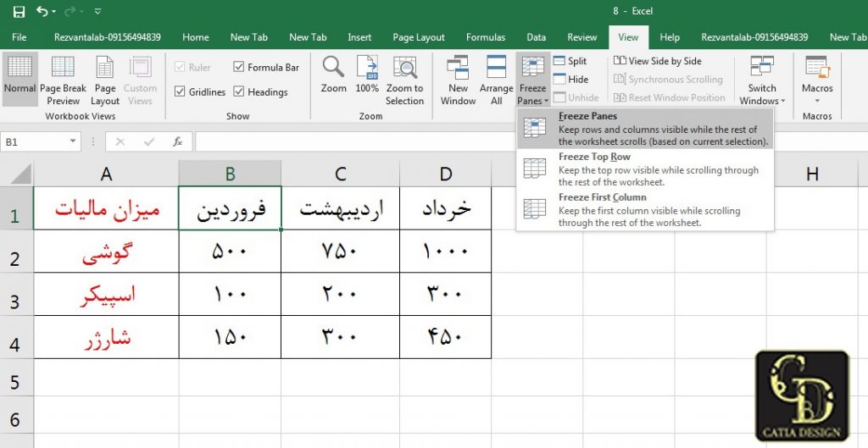Click the formula bar Enter checkmark icon
The height and width of the screenshot is (448, 868).
click(148, 142)
